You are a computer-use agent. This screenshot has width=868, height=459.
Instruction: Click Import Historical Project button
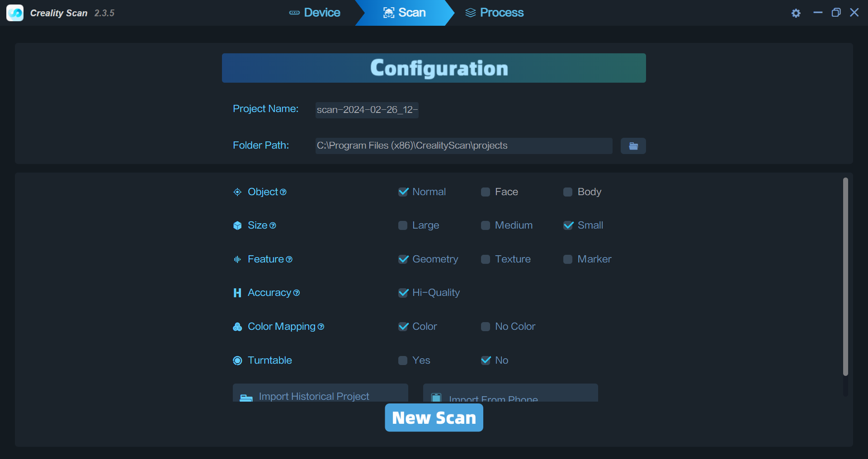pos(320,394)
